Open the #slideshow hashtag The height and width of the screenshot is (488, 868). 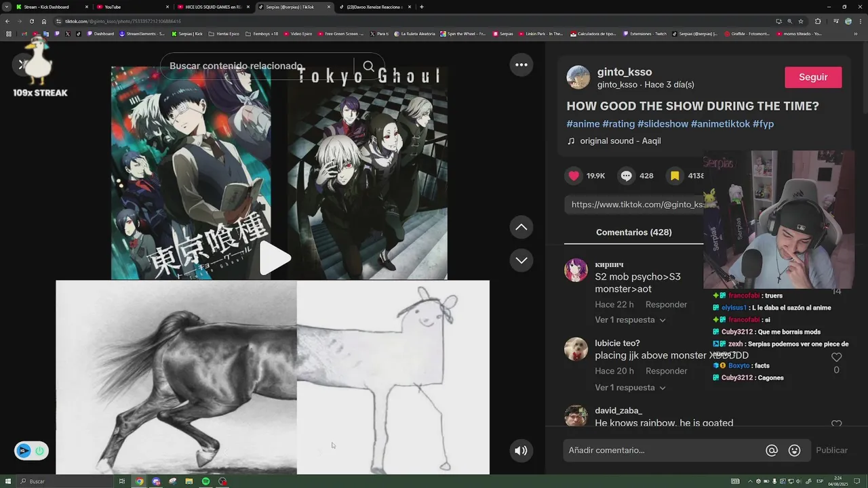pyautogui.click(x=663, y=124)
